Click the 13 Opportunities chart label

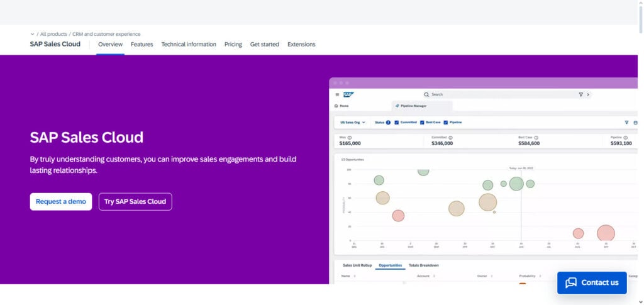[352, 160]
